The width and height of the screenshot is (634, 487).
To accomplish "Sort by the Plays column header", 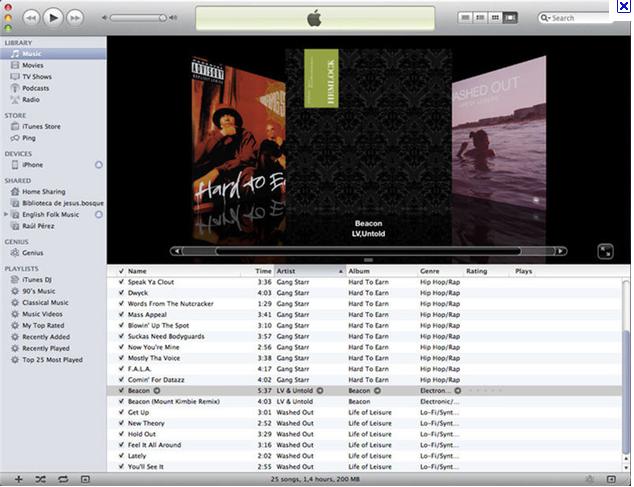I will pyautogui.click(x=523, y=271).
